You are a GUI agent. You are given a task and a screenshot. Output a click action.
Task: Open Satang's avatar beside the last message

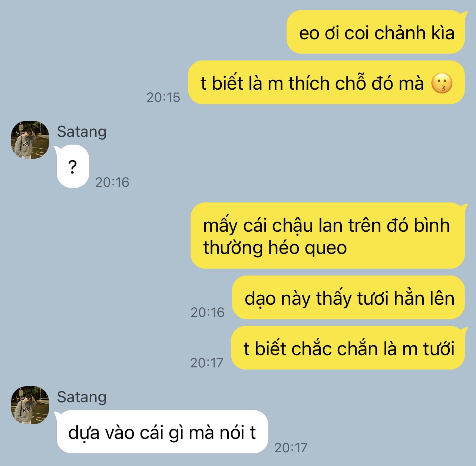tap(30, 405)
